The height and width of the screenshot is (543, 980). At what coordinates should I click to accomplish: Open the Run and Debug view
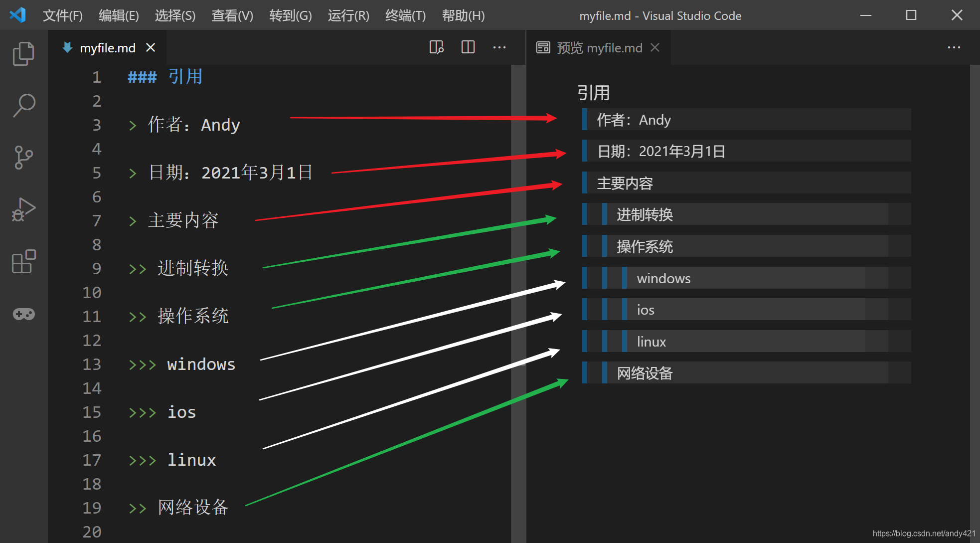pos(23,209)
